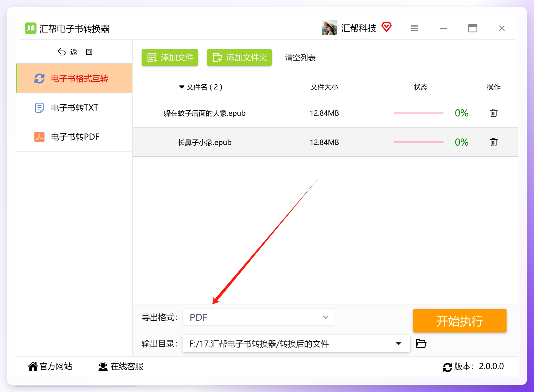Click progress bar of 长鼻子小象.epub
534x392 pixels.
pyautogui.click(x=418, y=142)
